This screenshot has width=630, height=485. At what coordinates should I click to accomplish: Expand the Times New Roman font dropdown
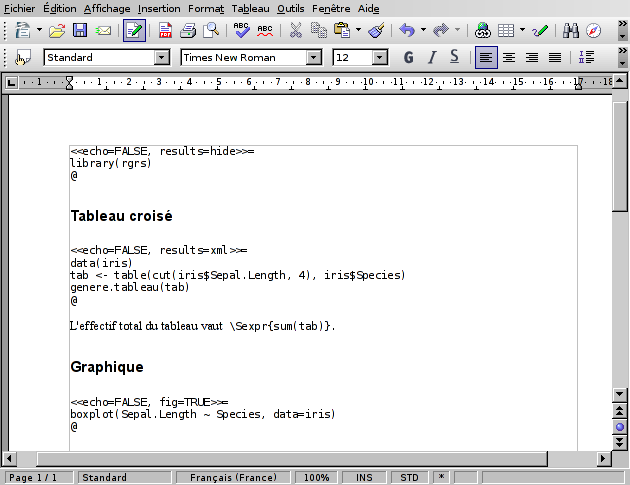click(313, 58)
